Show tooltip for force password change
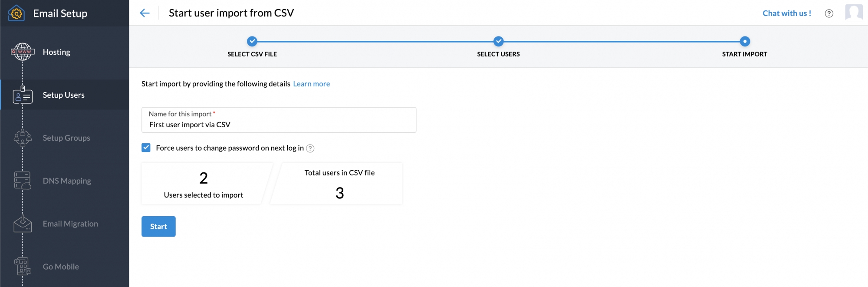The image size is (868, 287). [310, 148]
